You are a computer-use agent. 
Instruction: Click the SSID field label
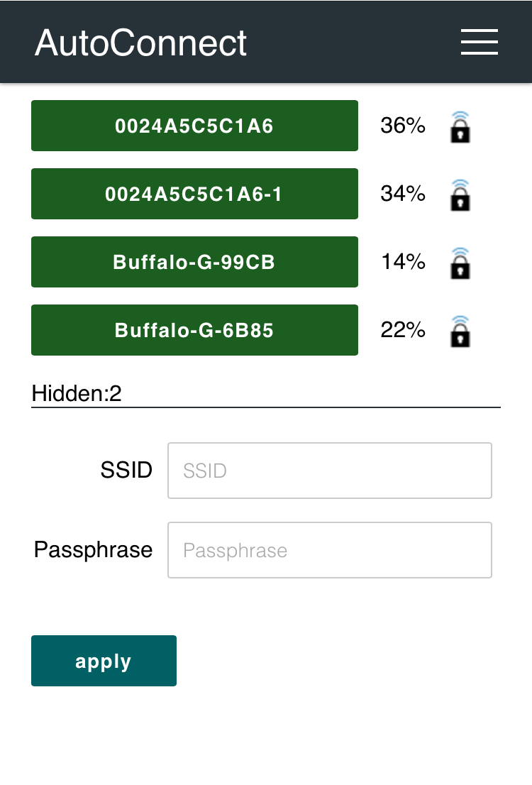pyautogui.click(x=126, y=470)
